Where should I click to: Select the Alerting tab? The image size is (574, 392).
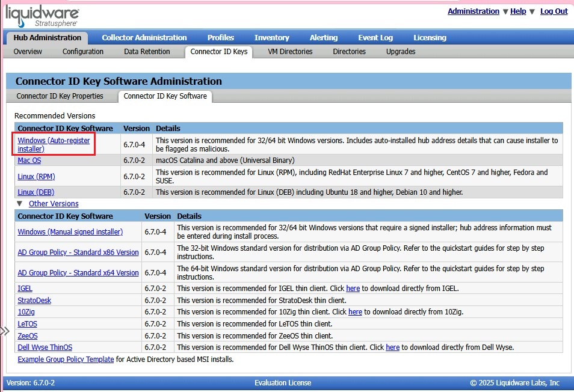tap(324, 38)
